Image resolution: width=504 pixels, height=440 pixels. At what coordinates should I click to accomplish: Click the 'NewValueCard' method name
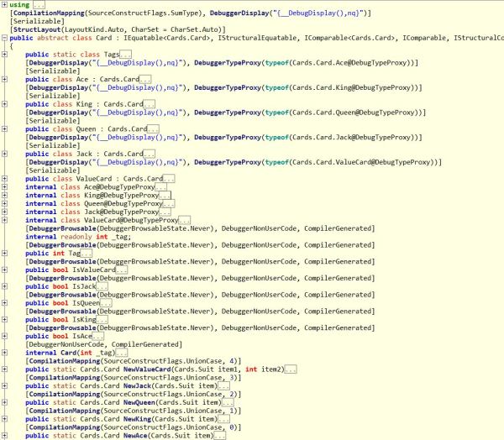point(147,369)
